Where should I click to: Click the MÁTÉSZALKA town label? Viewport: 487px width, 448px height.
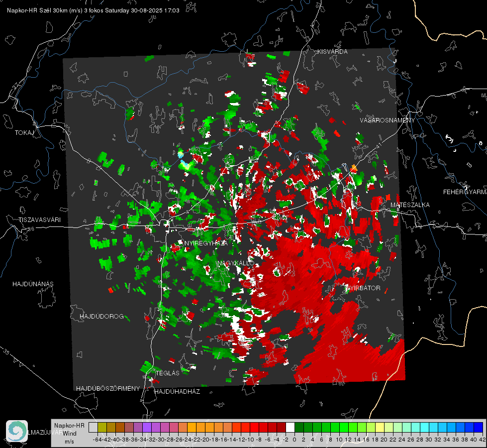pyautogui.click(x=410, y=205)
